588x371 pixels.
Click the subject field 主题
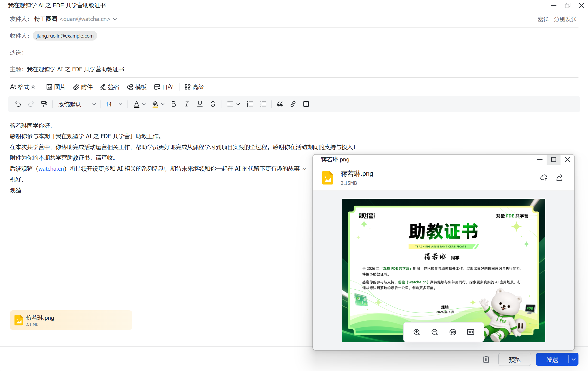tap(294, 69)
